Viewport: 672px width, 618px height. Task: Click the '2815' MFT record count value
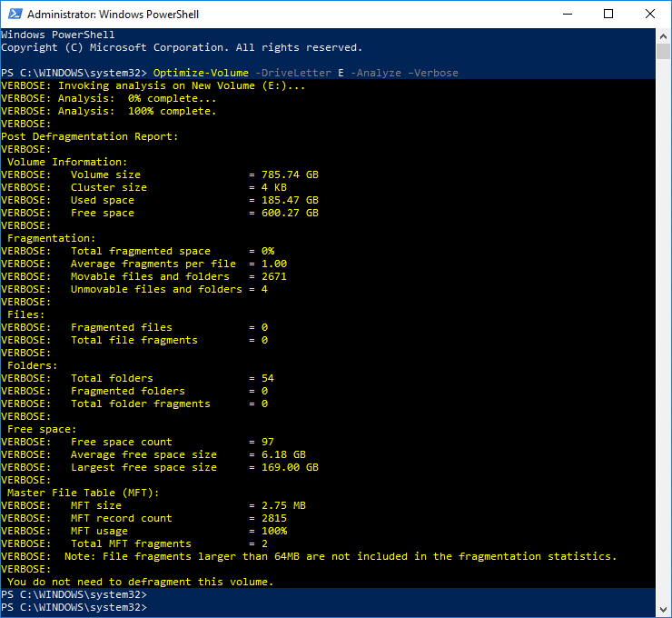point(274,518)
